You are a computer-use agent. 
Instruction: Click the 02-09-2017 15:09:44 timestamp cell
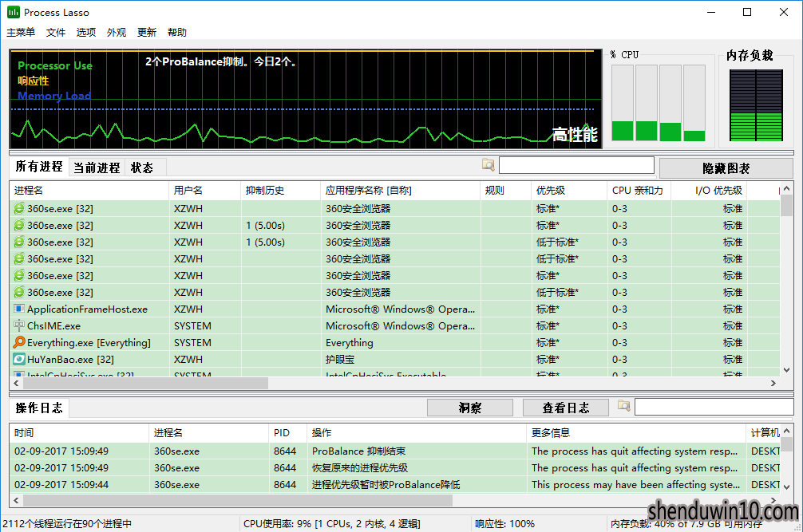pos(61,484)
